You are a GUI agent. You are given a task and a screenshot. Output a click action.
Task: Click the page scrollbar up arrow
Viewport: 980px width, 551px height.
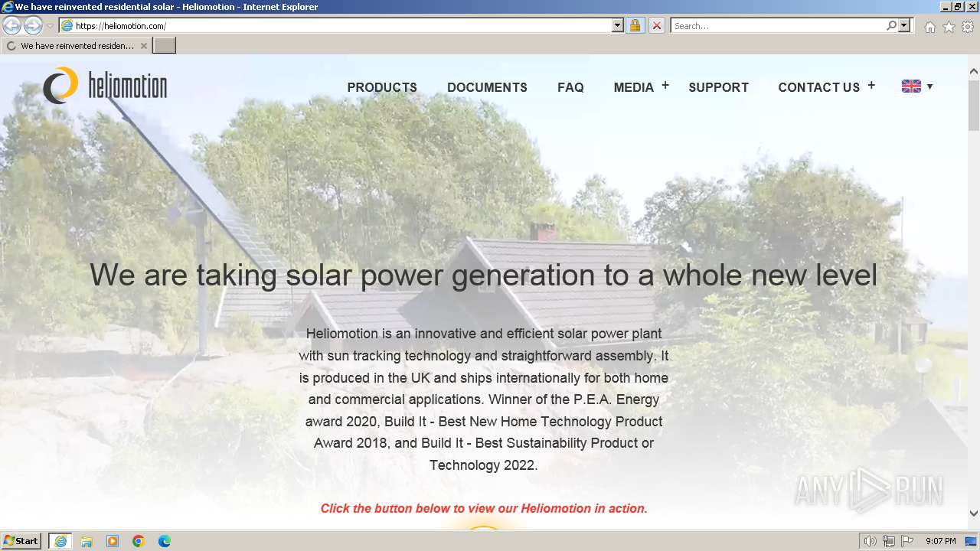pos(974,71)
